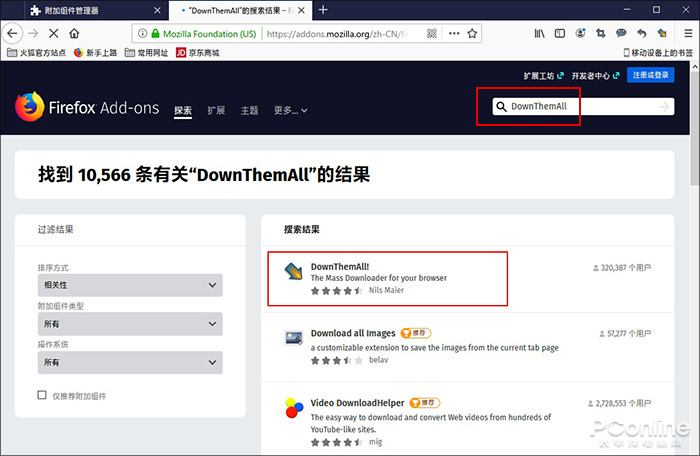Open 移动设备上的书签 bookmarks
The height and width of the screenshot is (456, 700).
(x=658, y=53)
